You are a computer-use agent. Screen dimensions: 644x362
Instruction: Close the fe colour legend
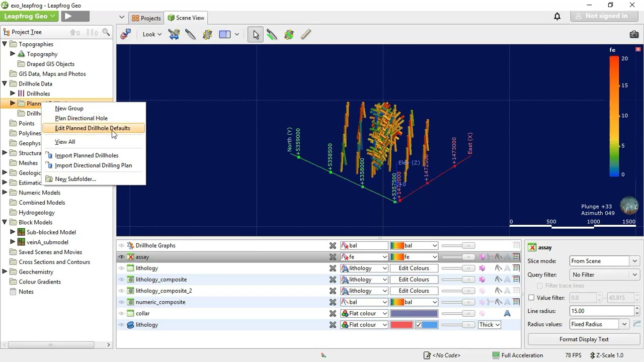coord(638,49)
